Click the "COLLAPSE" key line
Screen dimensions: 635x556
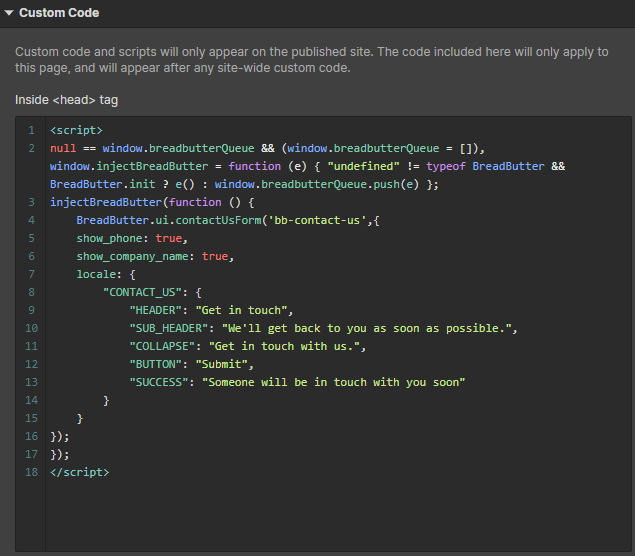click(247, 347)
